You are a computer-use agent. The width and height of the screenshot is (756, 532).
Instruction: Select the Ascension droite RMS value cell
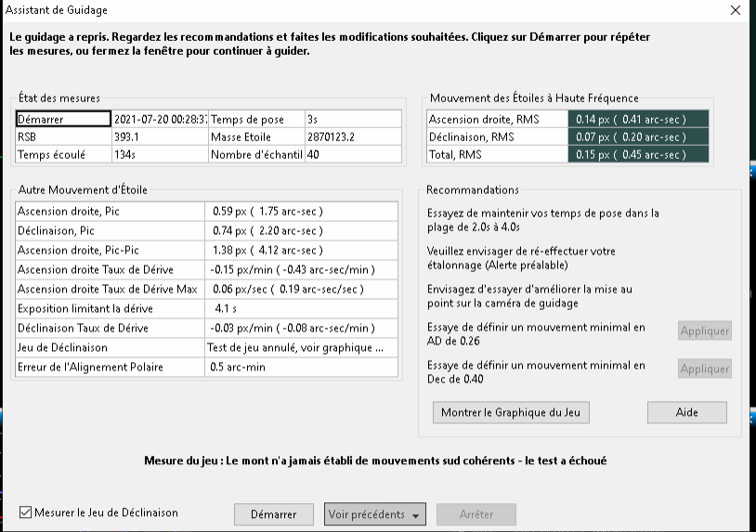(x=638, y=119)
